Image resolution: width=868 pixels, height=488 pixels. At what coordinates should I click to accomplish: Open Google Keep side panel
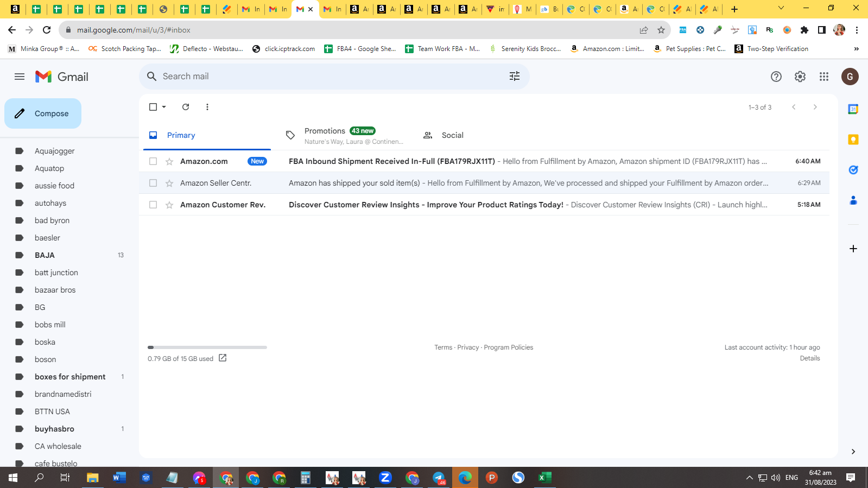pyautogui.click(x=853, y=140)
